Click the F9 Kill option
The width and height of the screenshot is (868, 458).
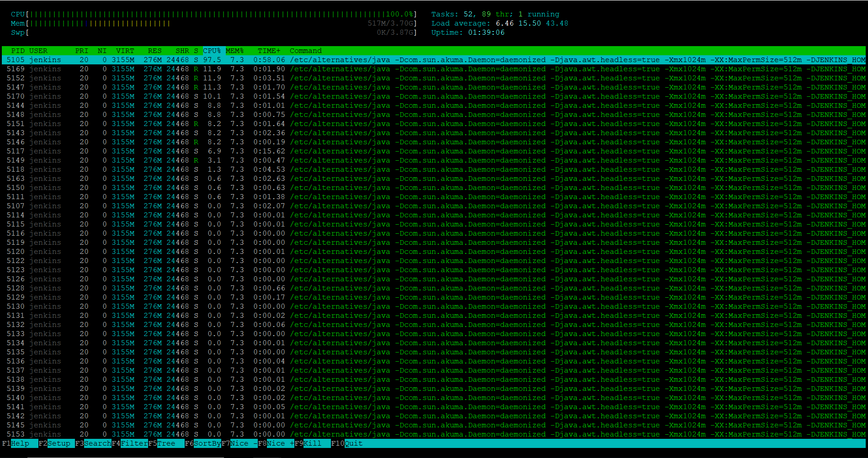click(x=313, y=443)
